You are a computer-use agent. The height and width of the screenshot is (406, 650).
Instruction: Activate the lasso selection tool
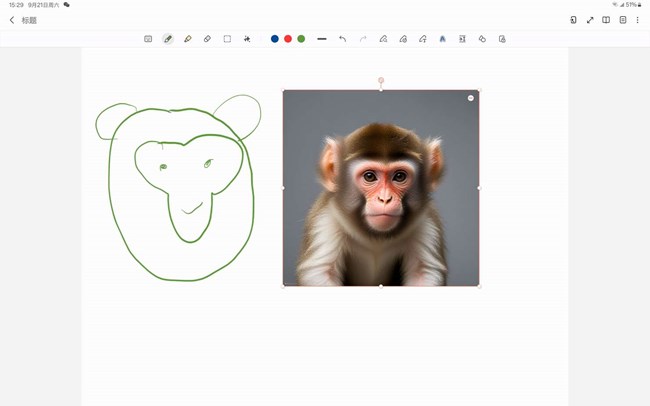pyautogui.click(x=227, y=39)
